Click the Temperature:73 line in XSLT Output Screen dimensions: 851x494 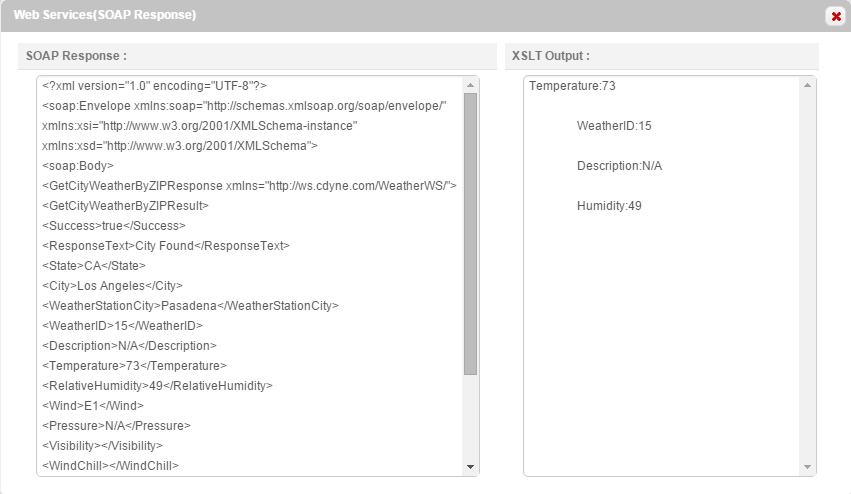coord(572,86)
